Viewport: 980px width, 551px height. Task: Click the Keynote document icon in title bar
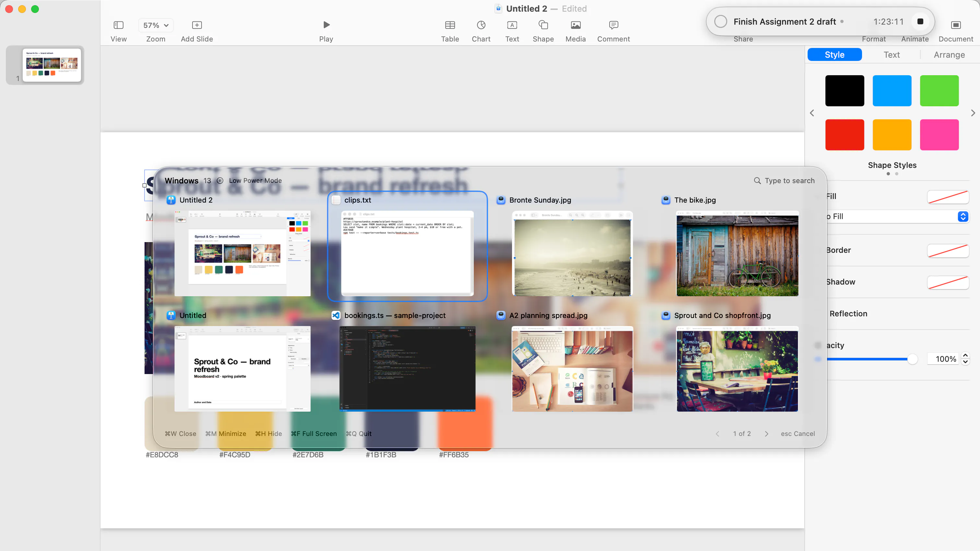click(498, 8)
